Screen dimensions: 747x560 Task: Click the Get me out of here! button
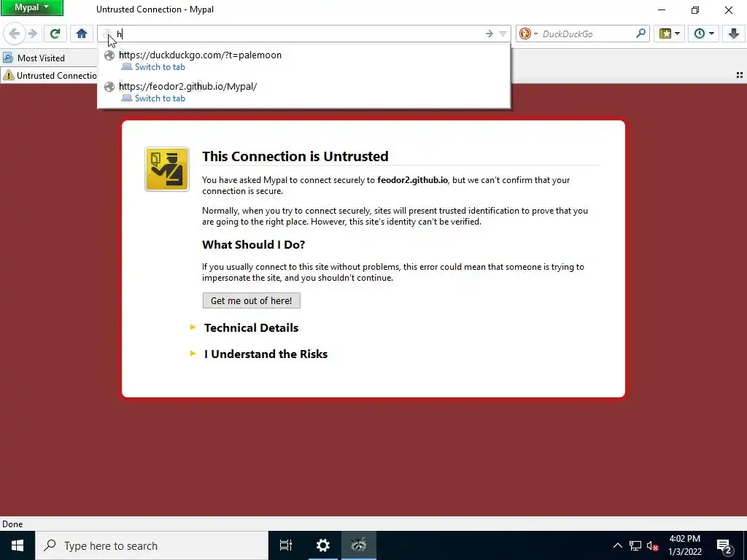[x=251, y=300]
